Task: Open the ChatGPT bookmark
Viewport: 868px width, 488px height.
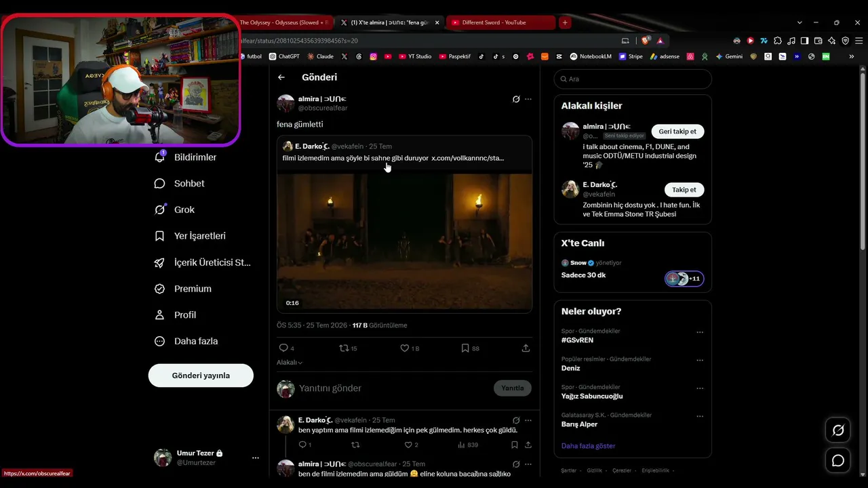Action: [284, 57]
